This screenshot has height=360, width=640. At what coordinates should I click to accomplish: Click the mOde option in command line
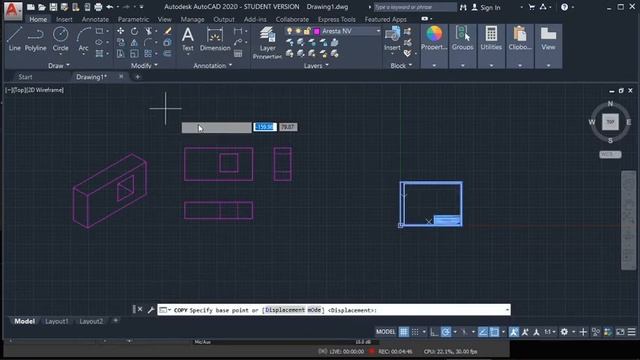(315, 310)
